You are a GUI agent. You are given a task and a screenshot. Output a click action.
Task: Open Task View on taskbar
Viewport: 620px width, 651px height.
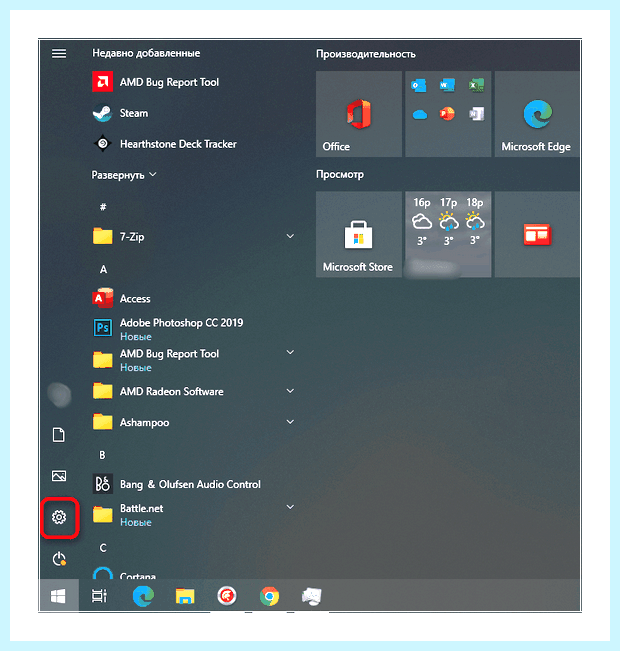[99, 596]
